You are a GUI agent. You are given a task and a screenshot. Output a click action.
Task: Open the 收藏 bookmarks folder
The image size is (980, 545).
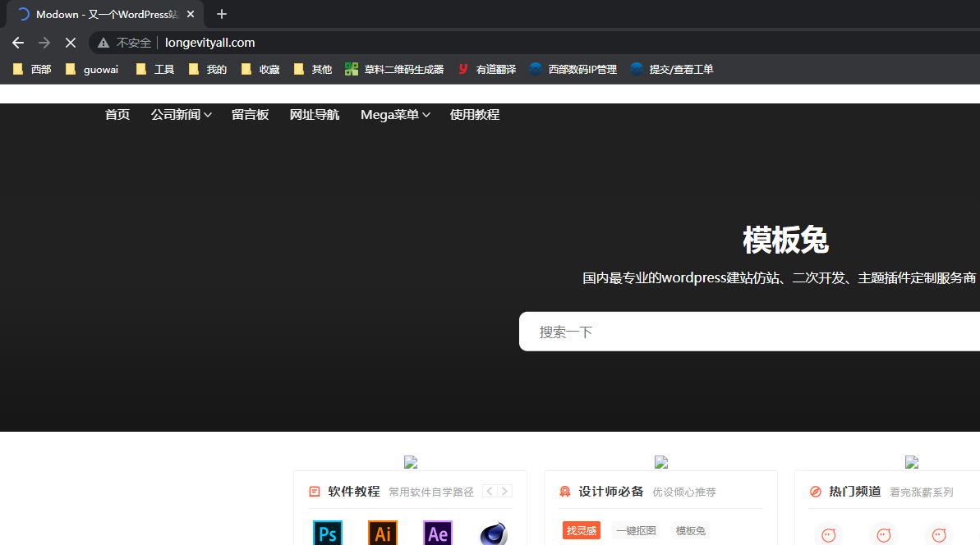[260, 69]
